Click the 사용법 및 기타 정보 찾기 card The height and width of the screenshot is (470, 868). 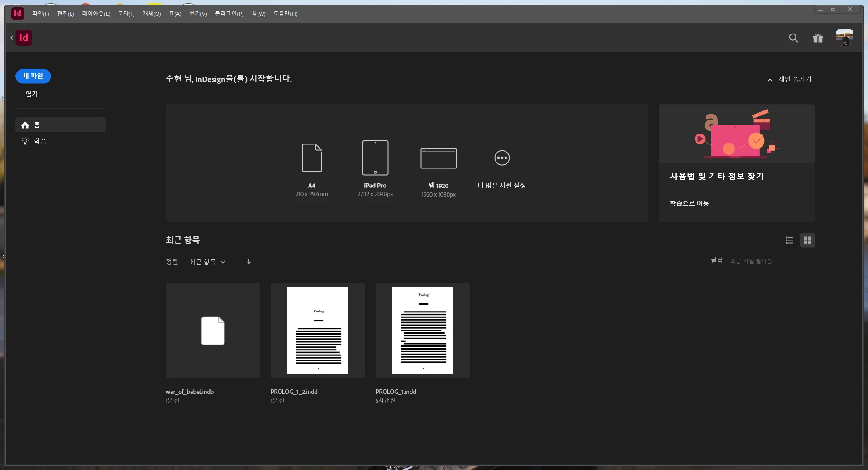[x=737, y=163]
